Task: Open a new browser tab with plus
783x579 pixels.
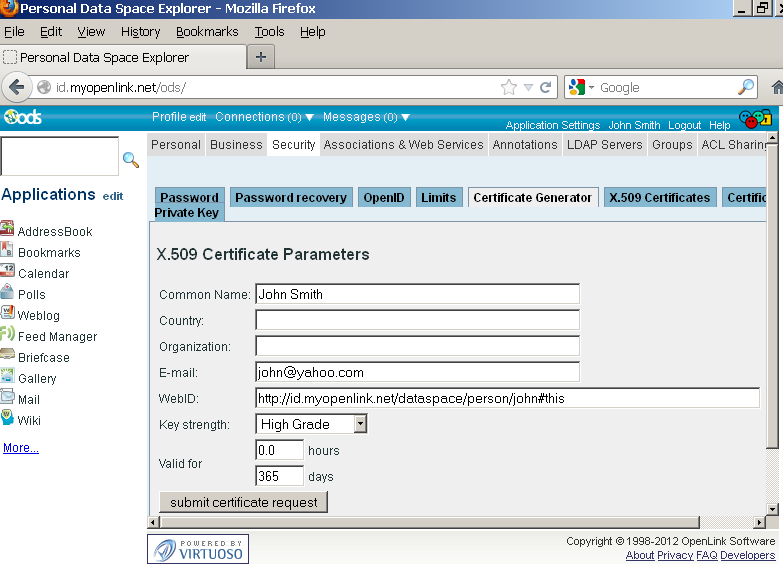Action: 261,57
